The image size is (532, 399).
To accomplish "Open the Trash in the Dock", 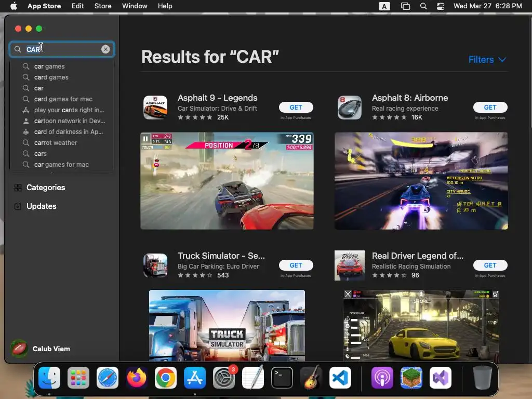I will click(483, 378).
